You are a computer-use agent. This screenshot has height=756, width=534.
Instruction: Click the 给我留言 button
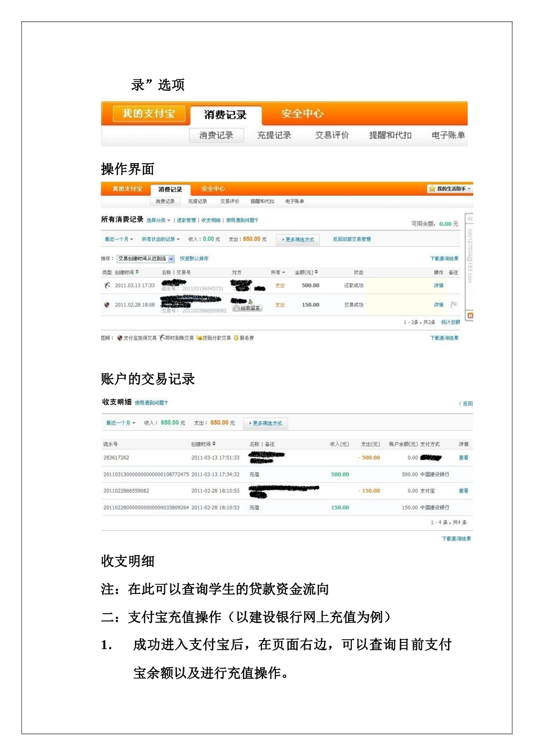pyautogui.click(x=247, y=308)
